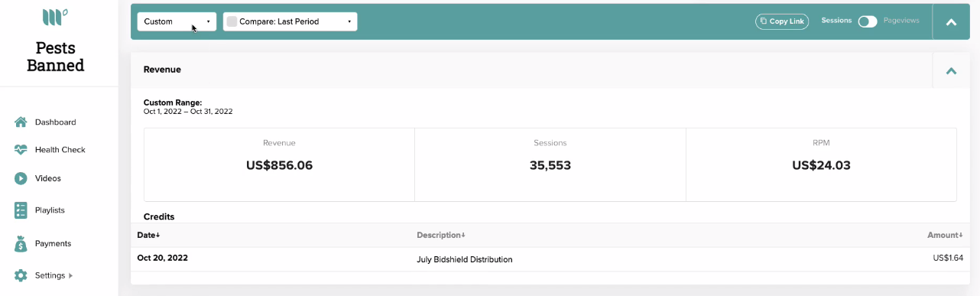
Task: Click the Mediavine logo icon
Action: (55, 17)
